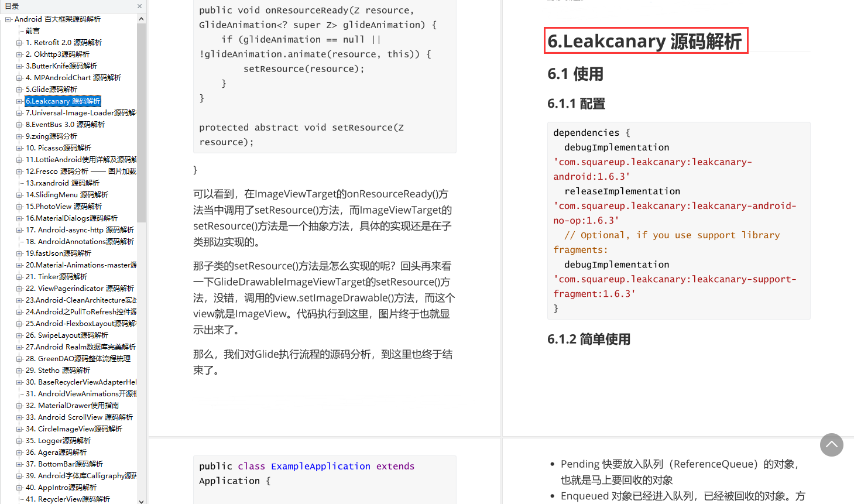Expand the 1. Retrofit 2.0 源码解析 node
The image size is (854, 504).
[19, 43]
